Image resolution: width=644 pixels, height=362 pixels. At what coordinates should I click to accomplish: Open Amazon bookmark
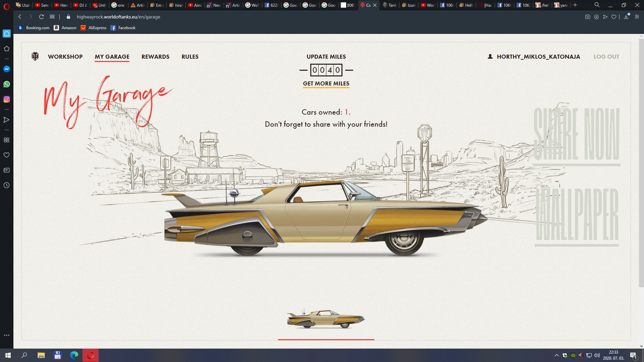[65, 28]
